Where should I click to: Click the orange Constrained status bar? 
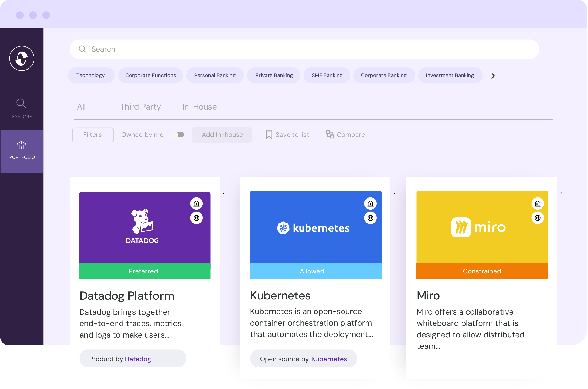click(x=482, y=271)
